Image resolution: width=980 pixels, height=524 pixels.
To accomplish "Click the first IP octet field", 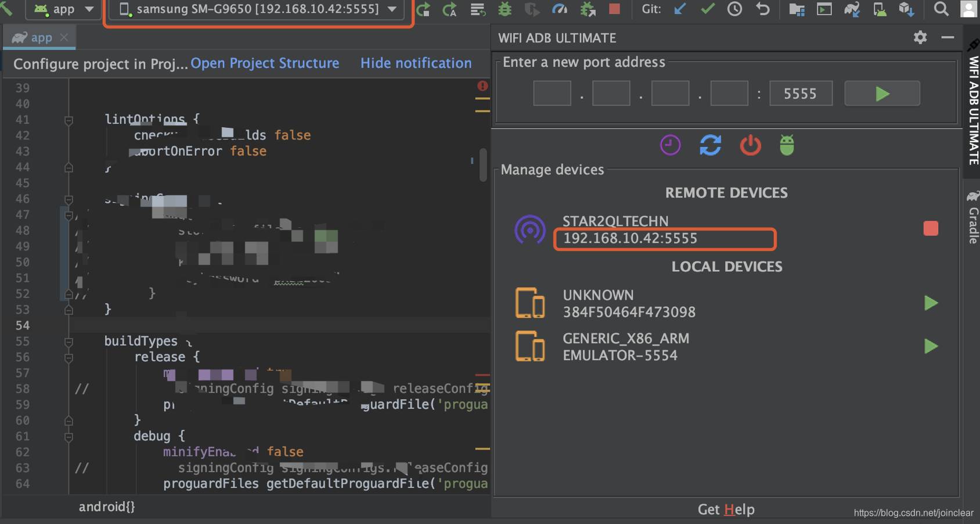I will tap(552, 94).
